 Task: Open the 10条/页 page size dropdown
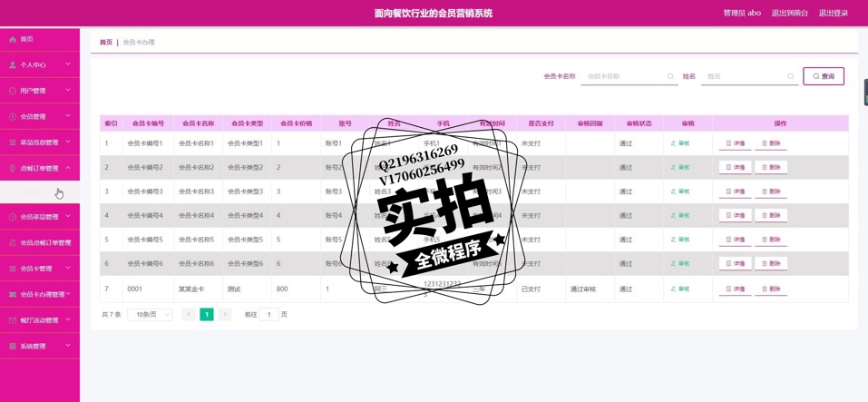(150, 315)
